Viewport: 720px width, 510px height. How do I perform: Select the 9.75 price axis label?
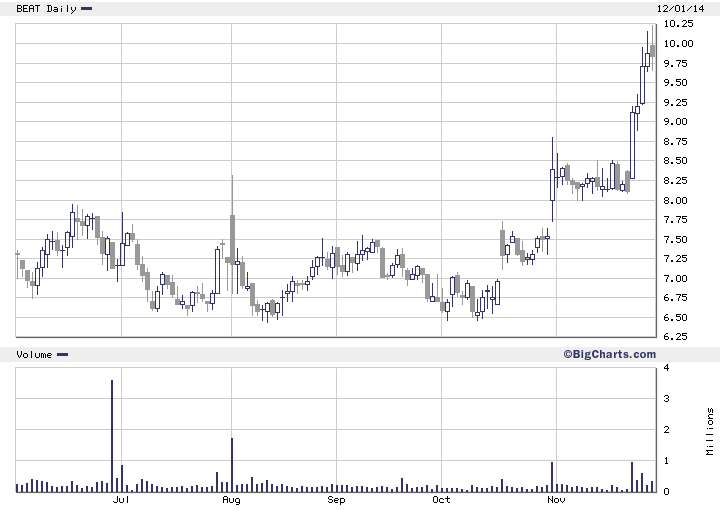click(x=675, y=63)
